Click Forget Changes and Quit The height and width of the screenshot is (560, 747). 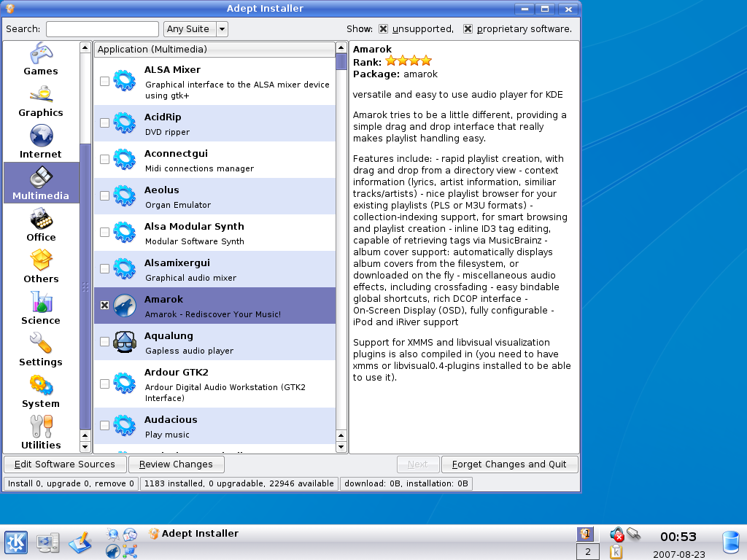[509, 464]
